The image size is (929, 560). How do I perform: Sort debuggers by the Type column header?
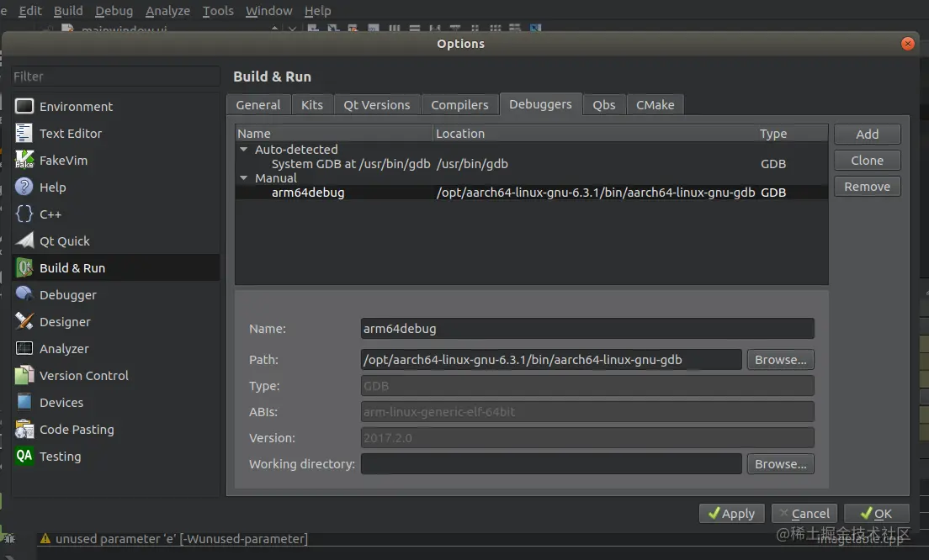[792, 134]
